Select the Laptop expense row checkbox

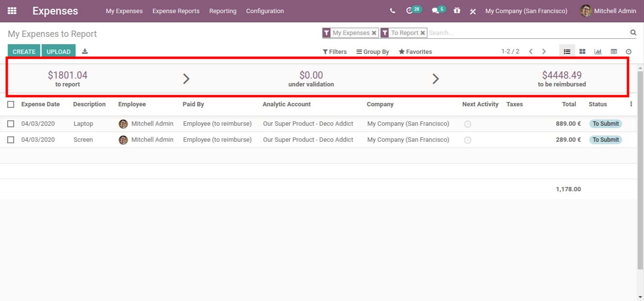(11, 124)
